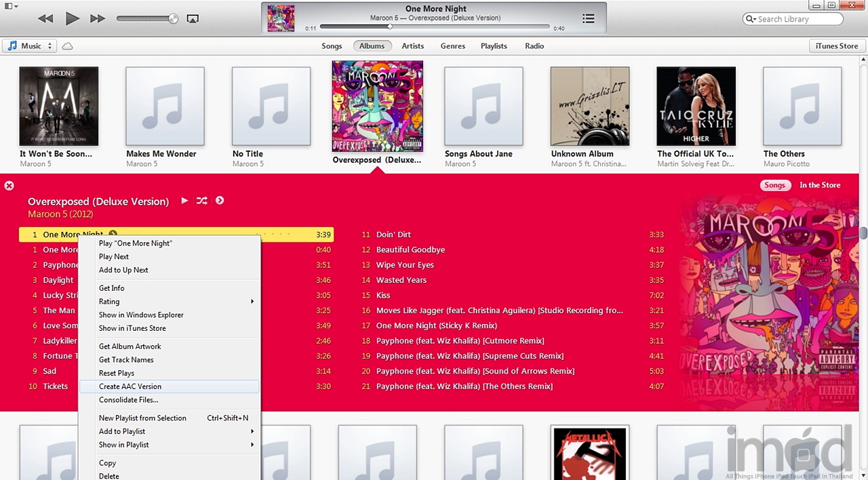Close the expanded album panel
Viewport: 868px width, 480px height.
coord(9,185)
